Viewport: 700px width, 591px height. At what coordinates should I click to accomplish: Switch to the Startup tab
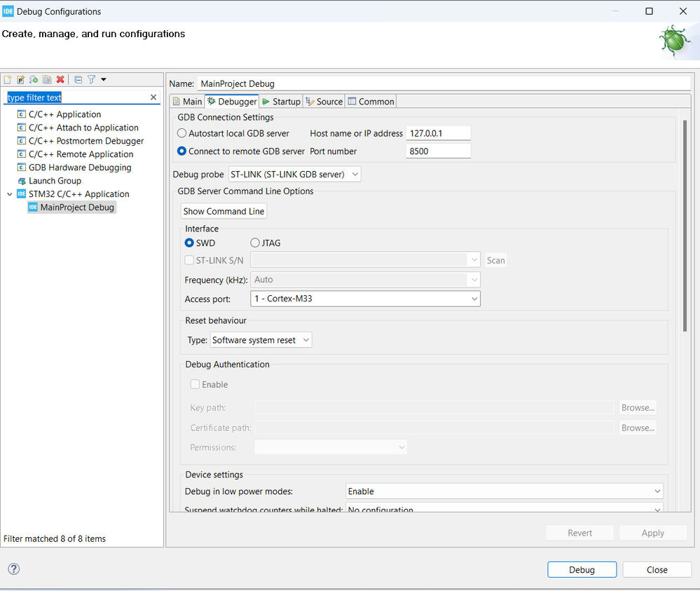pyautogui.click(x=281, y=102)
